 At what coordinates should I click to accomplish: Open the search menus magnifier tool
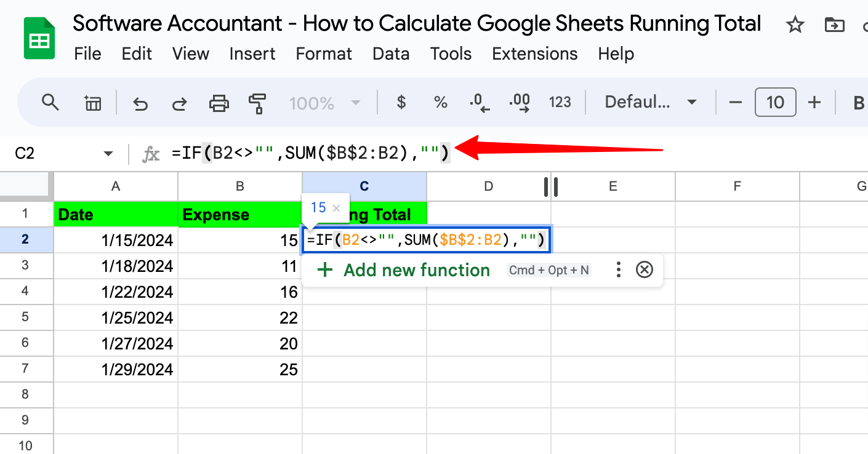(50, 102)
